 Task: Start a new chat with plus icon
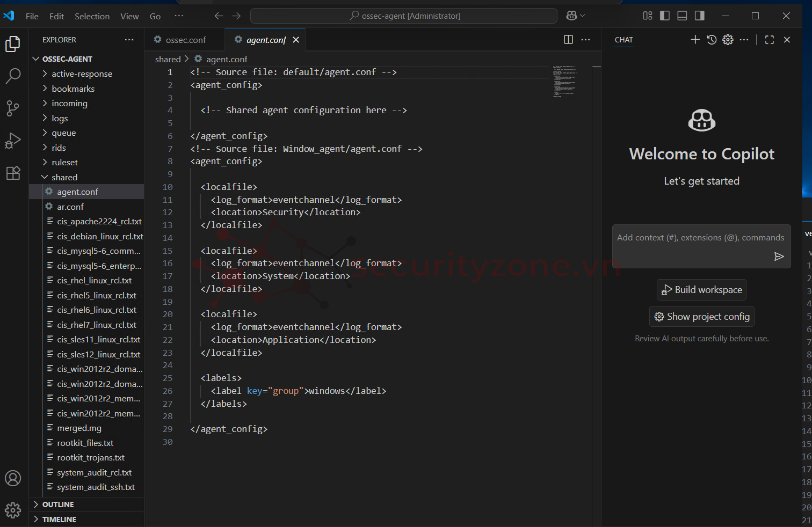[x=695, y=40]
